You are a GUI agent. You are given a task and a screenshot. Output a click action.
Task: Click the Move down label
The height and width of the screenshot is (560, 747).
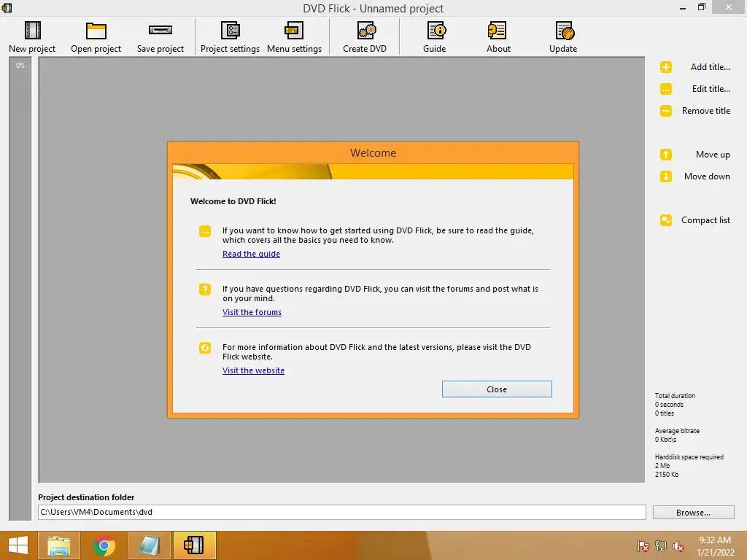(x=707, y=176)
